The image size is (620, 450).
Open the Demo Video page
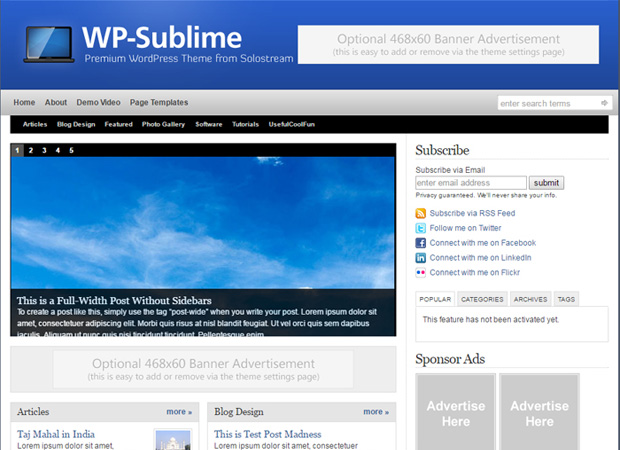[x=98, y=102]
